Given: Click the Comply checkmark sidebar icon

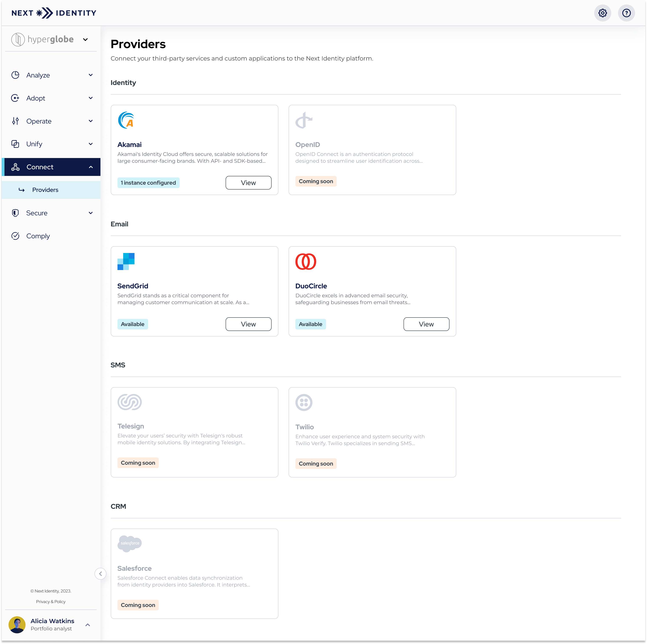Looking at the screenshot, I should pos(15,236).
